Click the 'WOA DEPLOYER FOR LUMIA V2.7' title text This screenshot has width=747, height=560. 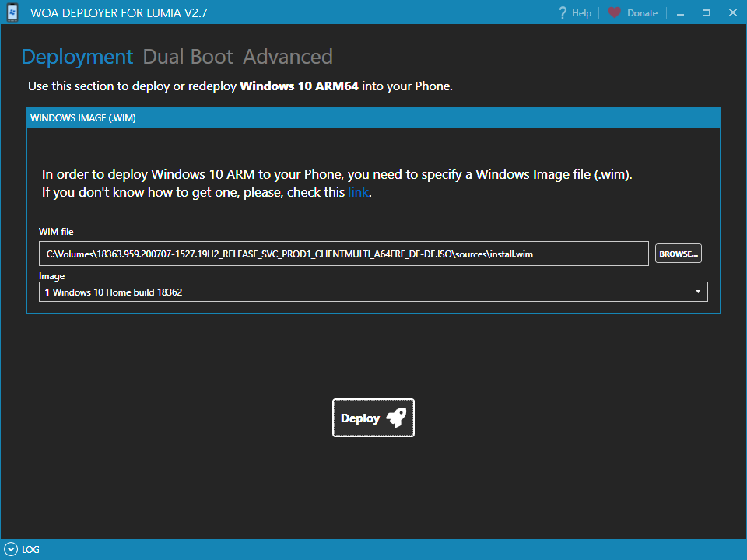coord(118,13)
